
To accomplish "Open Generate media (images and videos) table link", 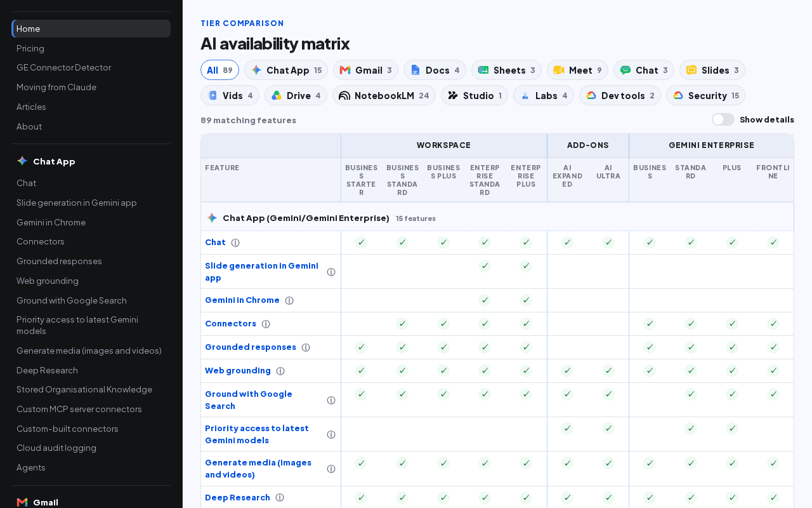I will 258,469.
